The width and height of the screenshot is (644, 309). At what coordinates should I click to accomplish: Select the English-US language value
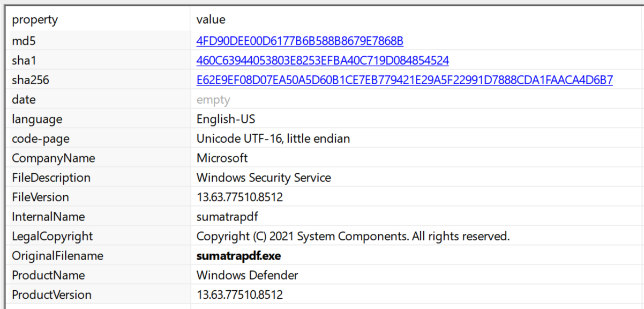(x=226, y=119)
